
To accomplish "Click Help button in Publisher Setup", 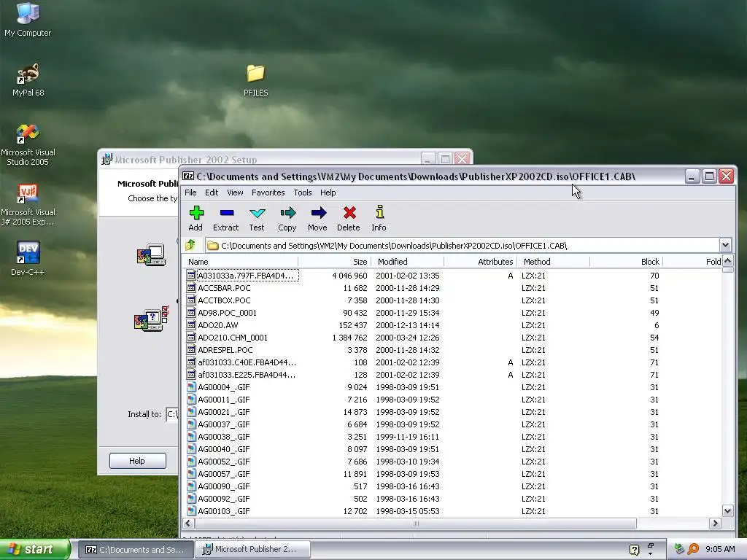I will (138, 461).
